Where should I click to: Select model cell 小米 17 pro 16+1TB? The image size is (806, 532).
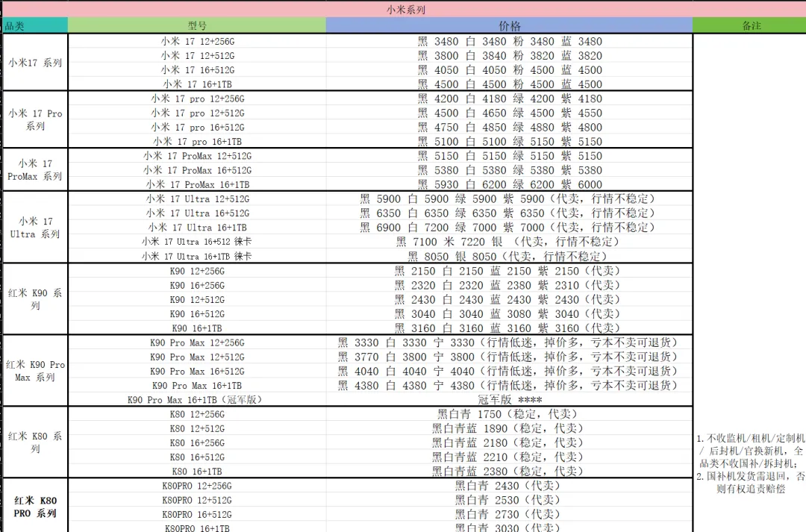point(197,141)
